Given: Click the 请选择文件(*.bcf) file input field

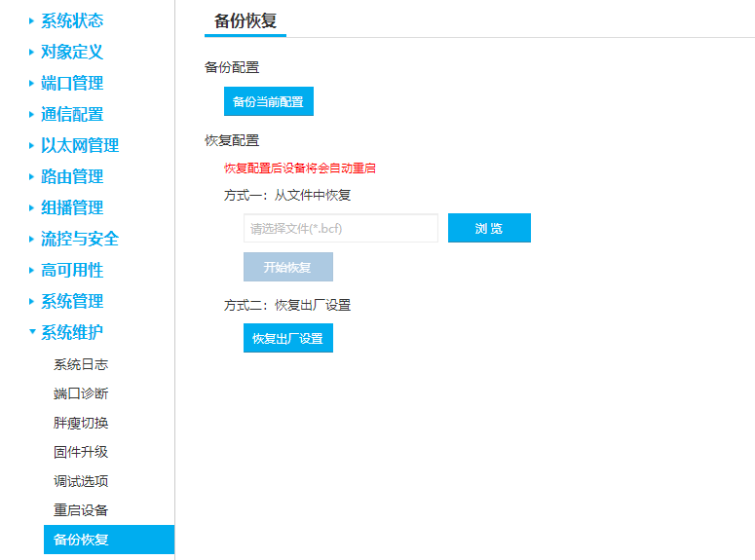Looking at the screenshot, I should point(340,229).
